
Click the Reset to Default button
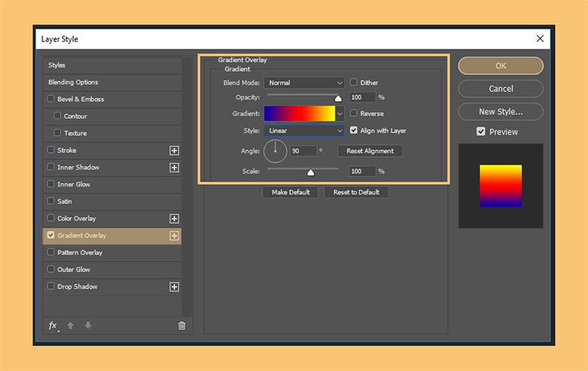tap(356, 192)
